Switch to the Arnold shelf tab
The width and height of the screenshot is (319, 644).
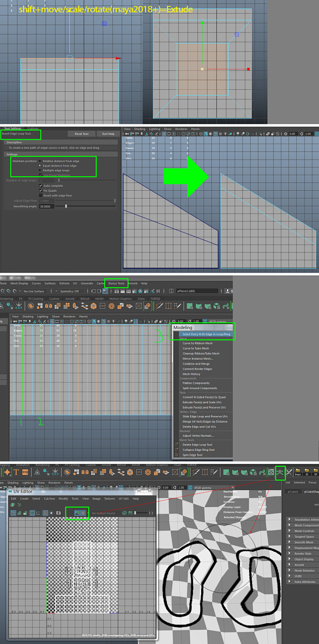coord(69,299)
